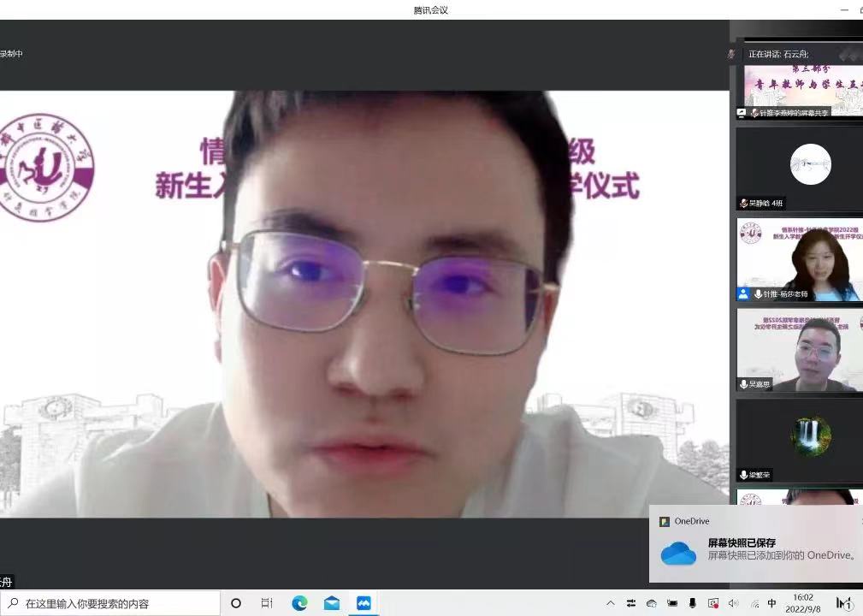Select participant tile 梁繁荣
The height and width of the screenshot is (616, 863).
pyautogui.click(x=800, y=441)
